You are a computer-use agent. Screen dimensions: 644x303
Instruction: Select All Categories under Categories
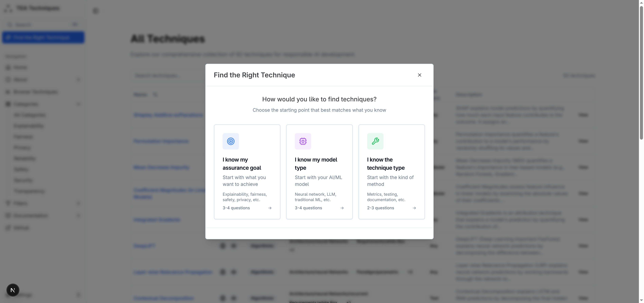tap(30, 115)
